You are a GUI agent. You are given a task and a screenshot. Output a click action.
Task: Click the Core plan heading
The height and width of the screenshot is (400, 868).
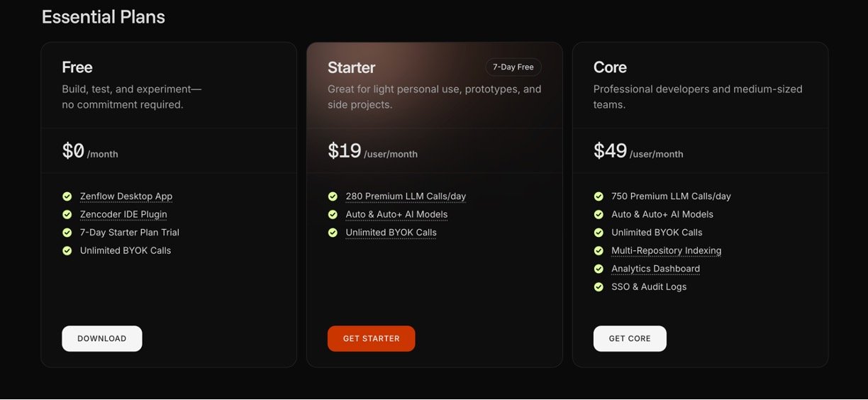[610, 67]
